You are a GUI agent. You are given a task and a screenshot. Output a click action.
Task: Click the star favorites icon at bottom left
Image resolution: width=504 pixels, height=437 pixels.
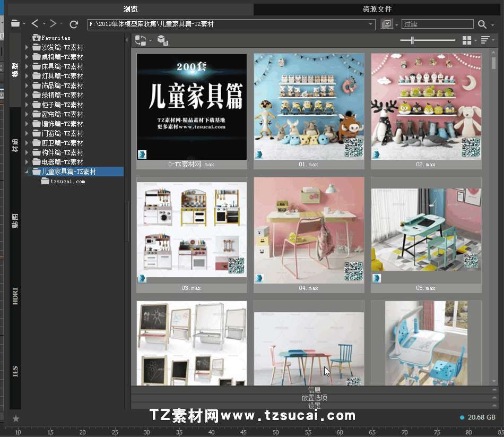coord(16,418)
